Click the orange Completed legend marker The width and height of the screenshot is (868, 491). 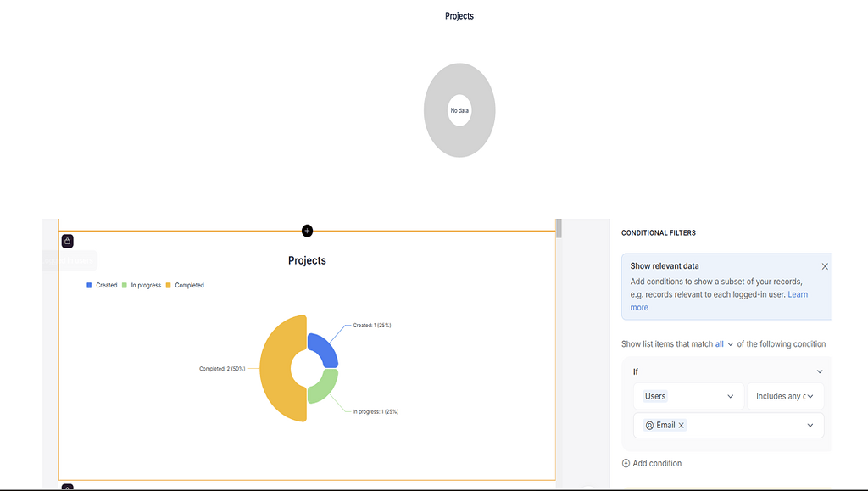click(x=170, y=285)
